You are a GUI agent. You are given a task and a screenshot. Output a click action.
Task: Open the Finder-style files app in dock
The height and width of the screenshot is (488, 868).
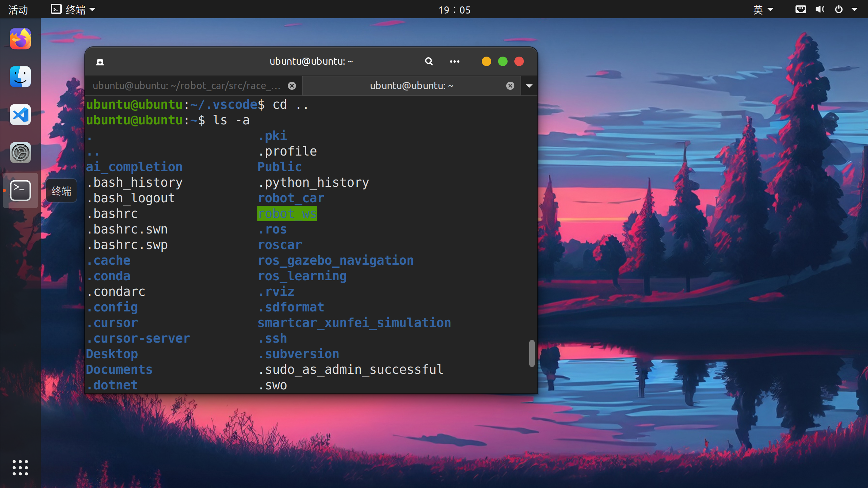pos(20,77)
